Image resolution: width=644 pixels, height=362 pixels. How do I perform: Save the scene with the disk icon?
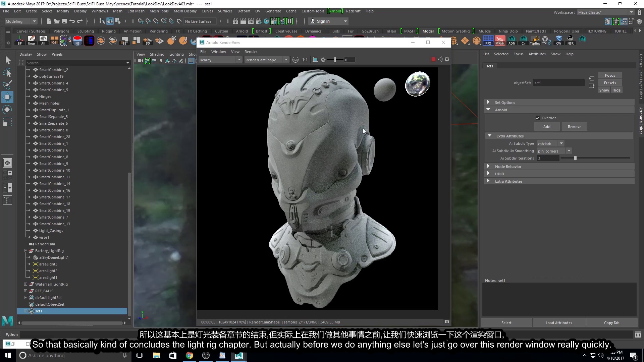64,21
